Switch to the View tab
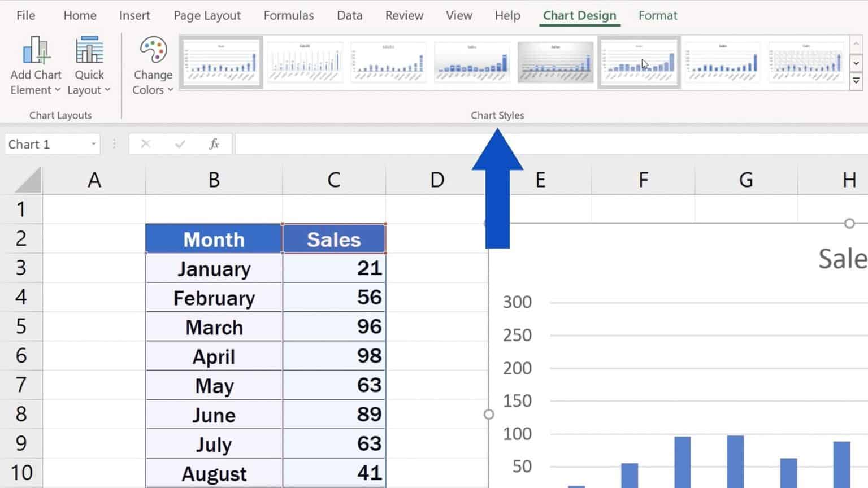 click(x=459, y=15)
